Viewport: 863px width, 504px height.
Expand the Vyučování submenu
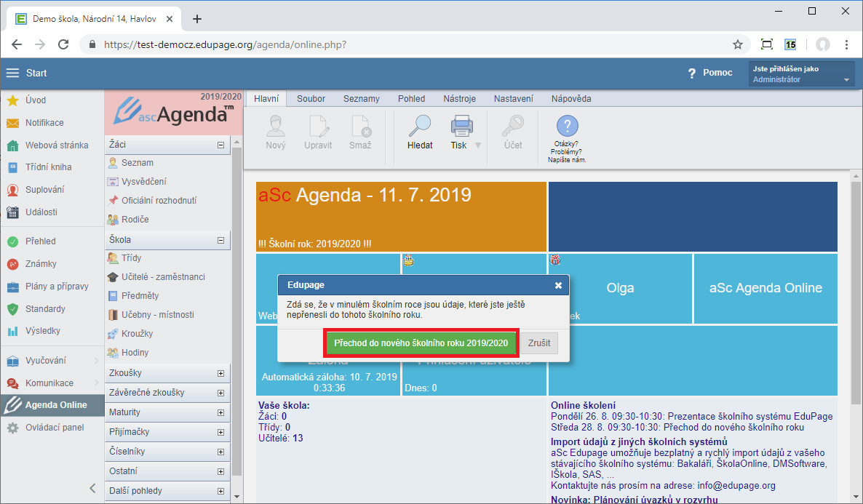click(96, 361)
